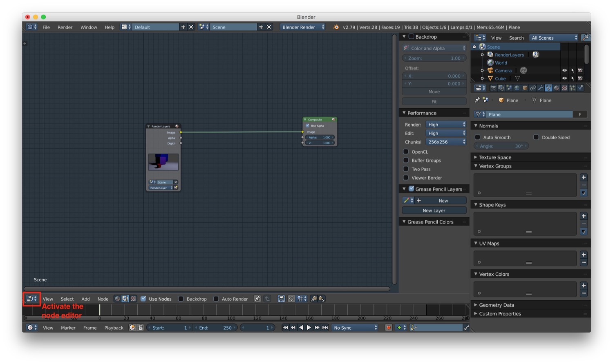Open the No Sync dropdown
The width and height of the screenshot is (613, 364).
point(355,328)
